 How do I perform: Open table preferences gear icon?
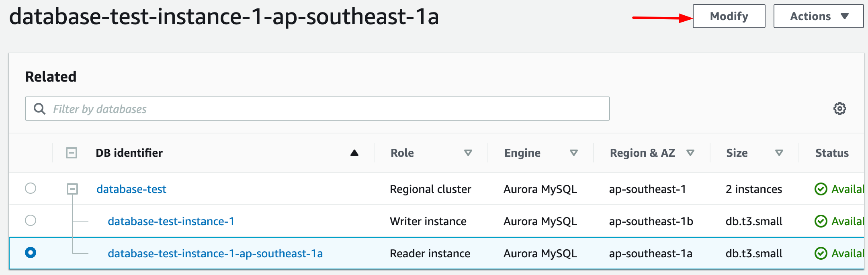tap(839, 109)
